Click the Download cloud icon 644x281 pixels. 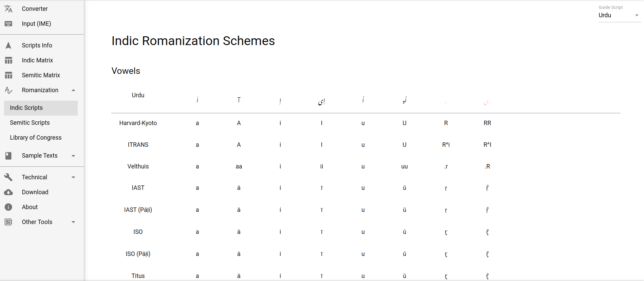point(8,192)
